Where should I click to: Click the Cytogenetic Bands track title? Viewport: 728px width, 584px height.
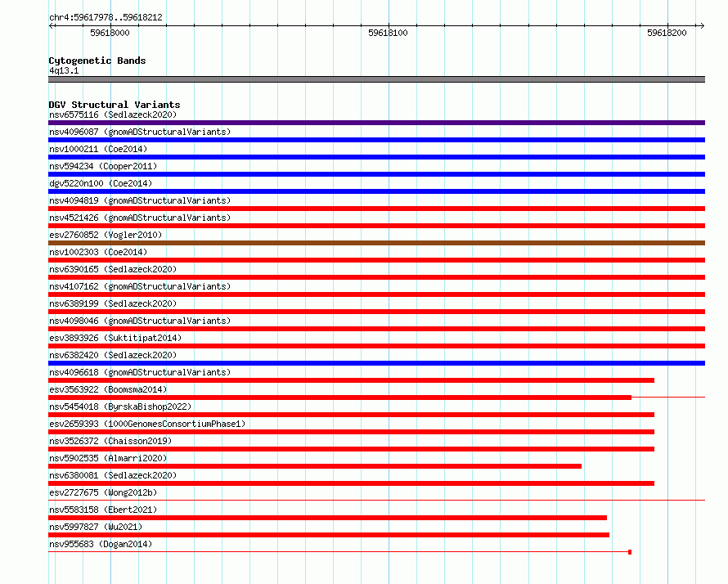point(97,61)
